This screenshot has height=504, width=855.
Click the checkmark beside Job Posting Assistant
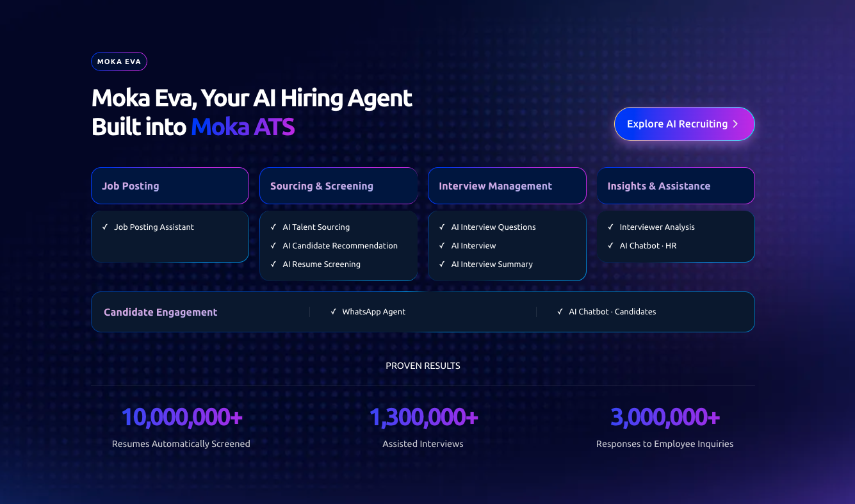(x=105, y=227)
